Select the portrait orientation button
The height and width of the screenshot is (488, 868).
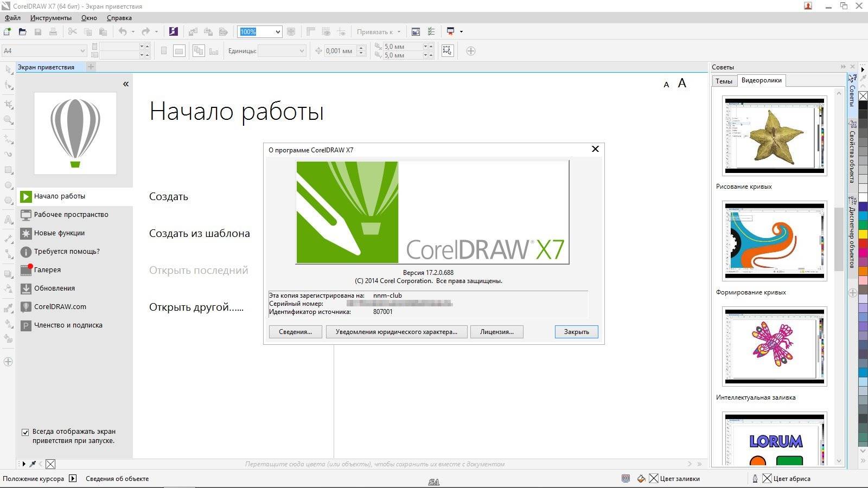[x=164, y=51]
